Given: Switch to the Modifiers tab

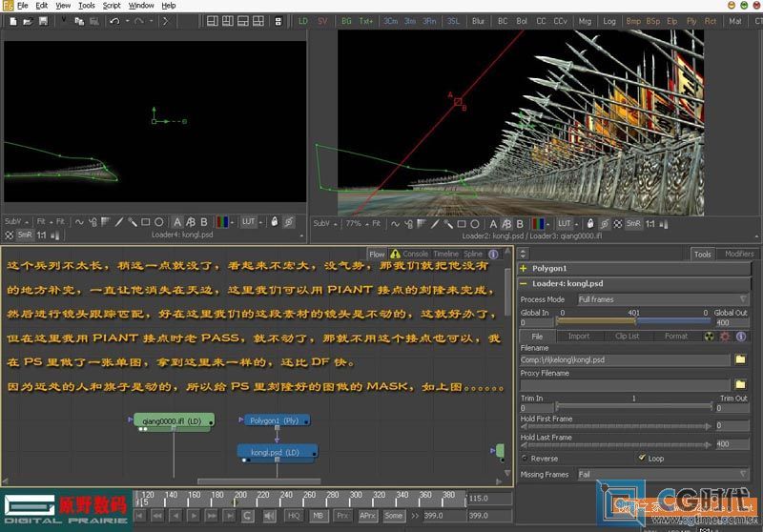Looking at the screenshot, I should [738, 254].
